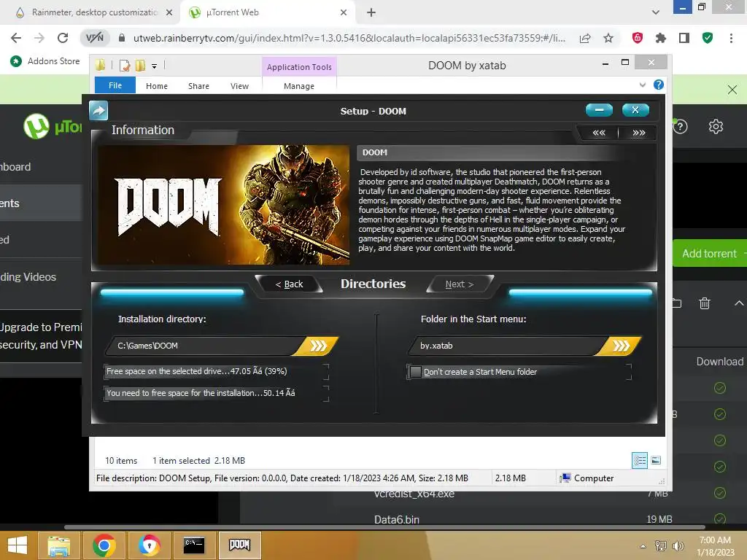Reload the uTorrent Web page
747x560 pixels.
click(63, 38)
